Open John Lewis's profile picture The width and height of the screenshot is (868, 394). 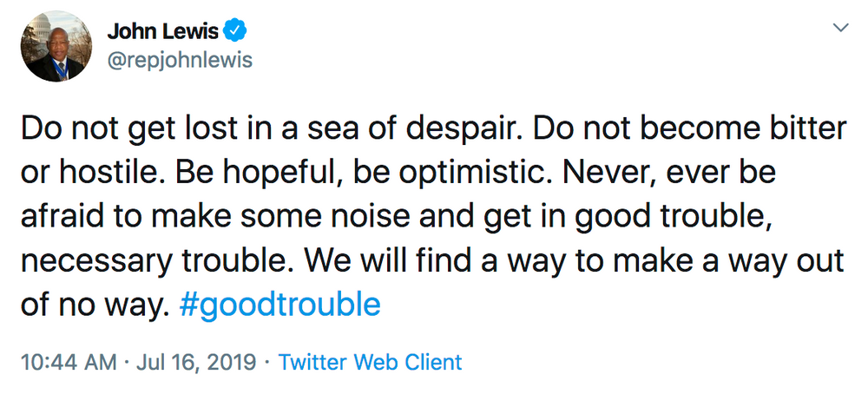(x=56, y=46)
